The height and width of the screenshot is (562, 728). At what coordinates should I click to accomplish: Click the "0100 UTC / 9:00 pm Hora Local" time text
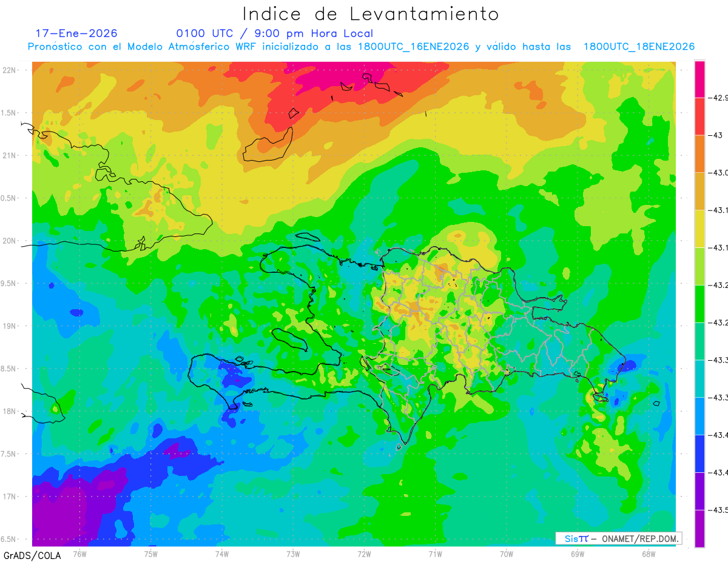(x=275, y=33)
